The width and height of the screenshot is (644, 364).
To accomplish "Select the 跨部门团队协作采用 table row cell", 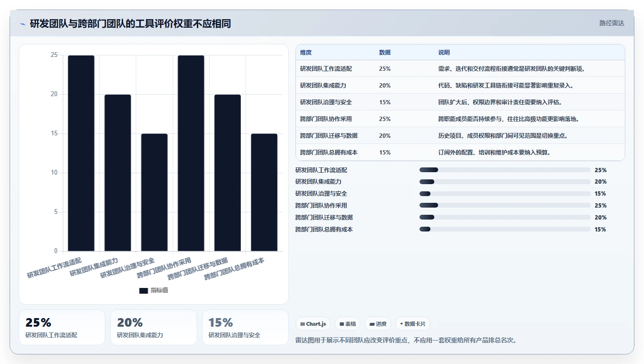I will 326,119.
